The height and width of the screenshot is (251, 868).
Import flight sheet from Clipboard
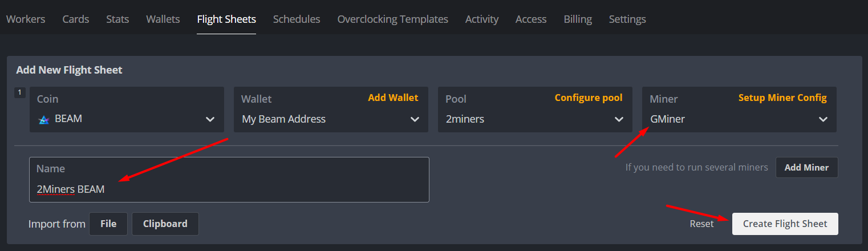tap(165, 224)
